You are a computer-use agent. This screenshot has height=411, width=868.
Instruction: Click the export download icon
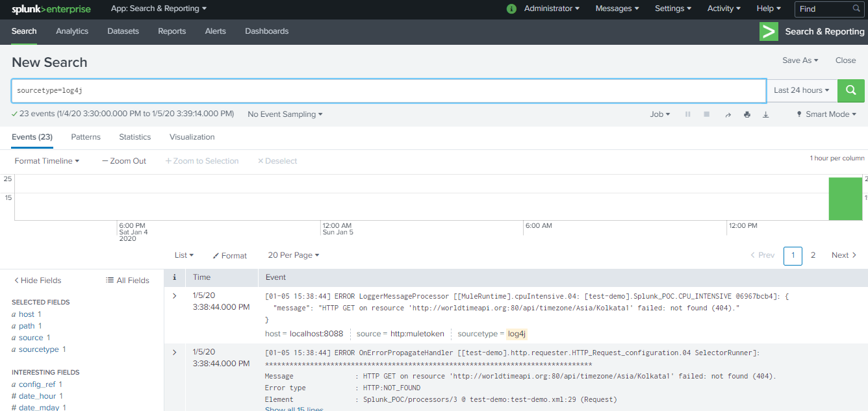click(x=765, y=115)
